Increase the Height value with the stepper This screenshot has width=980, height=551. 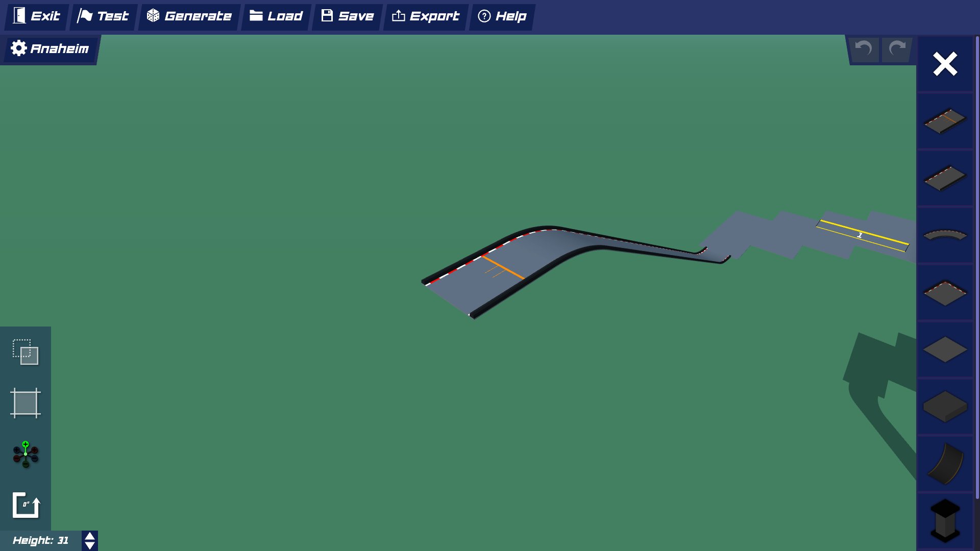(x=89, y=537)
